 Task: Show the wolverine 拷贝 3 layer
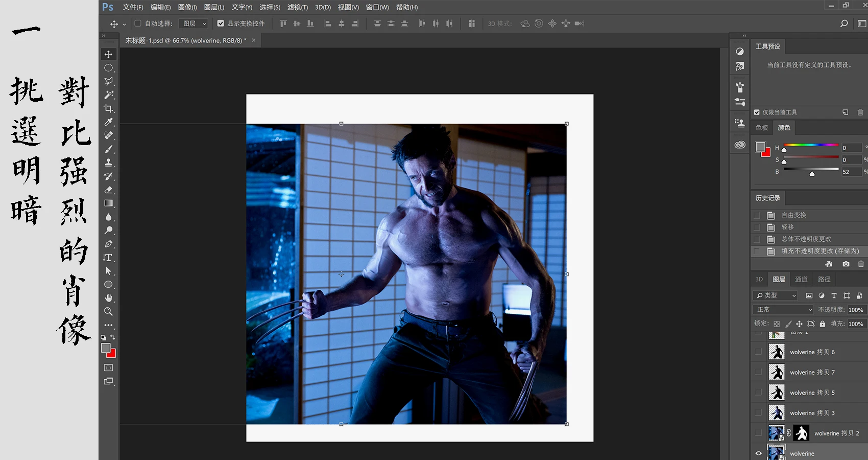[x=758, y=412]
